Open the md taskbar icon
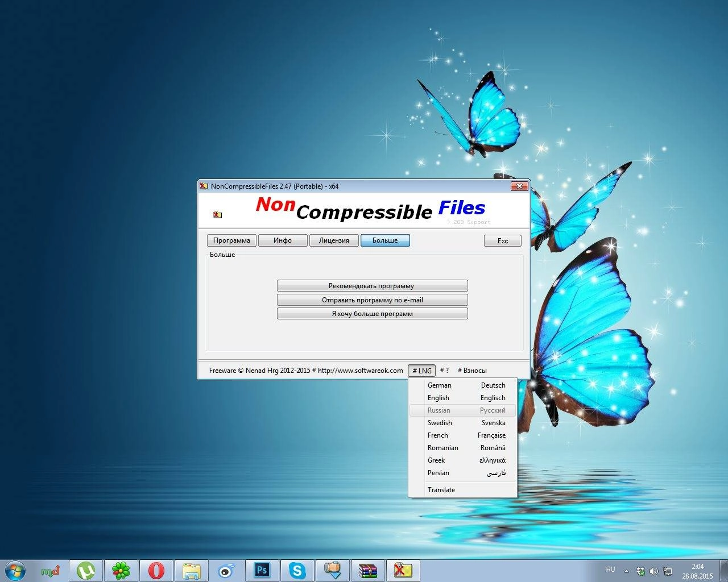The height and width of the screenshot is (582, 728). click(x=51, y=570)
